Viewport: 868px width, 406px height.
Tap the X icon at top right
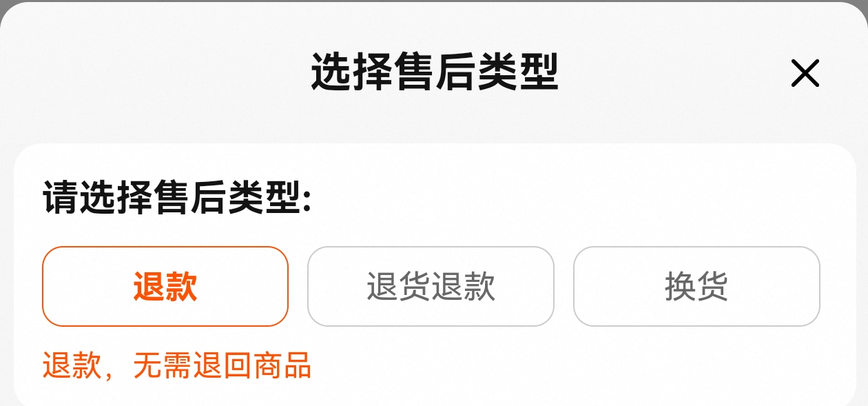pyautogui.click(x=805, y=73)
